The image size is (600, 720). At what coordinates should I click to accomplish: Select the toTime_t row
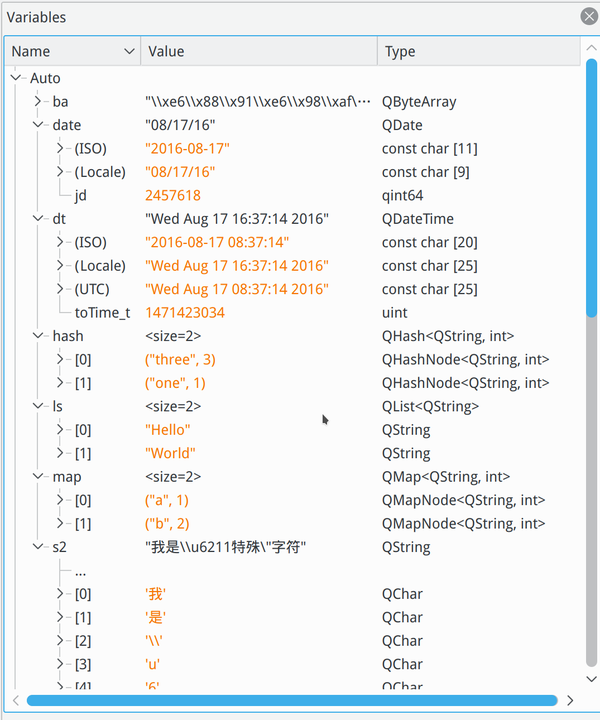[x=102, y=313]
